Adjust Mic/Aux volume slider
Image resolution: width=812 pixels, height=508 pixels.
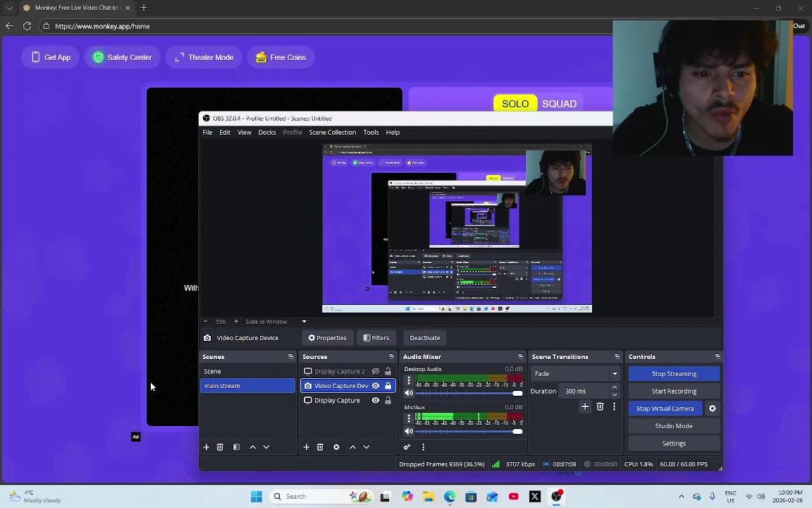pyautogui.click(x=469, y=431)
